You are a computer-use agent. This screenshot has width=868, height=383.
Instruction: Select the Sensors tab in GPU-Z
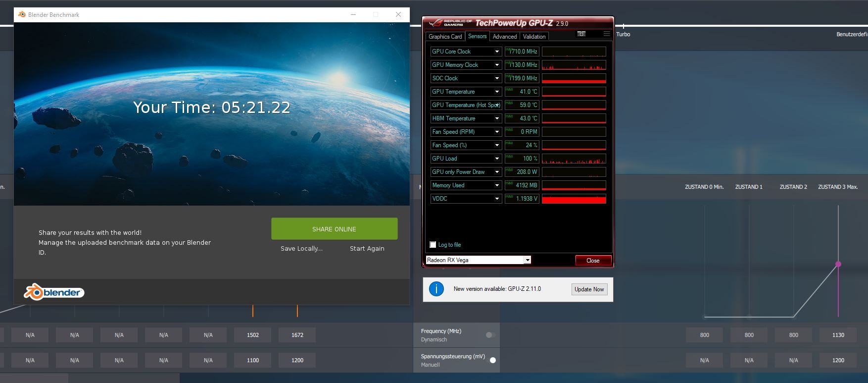477,36
